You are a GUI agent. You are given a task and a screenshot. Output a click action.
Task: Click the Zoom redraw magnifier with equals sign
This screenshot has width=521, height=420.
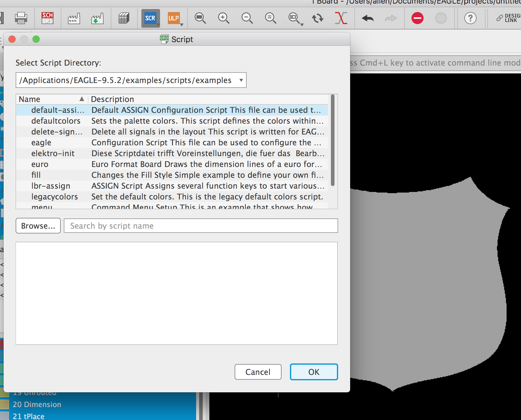pyautogui.click(x=270, y=18)
